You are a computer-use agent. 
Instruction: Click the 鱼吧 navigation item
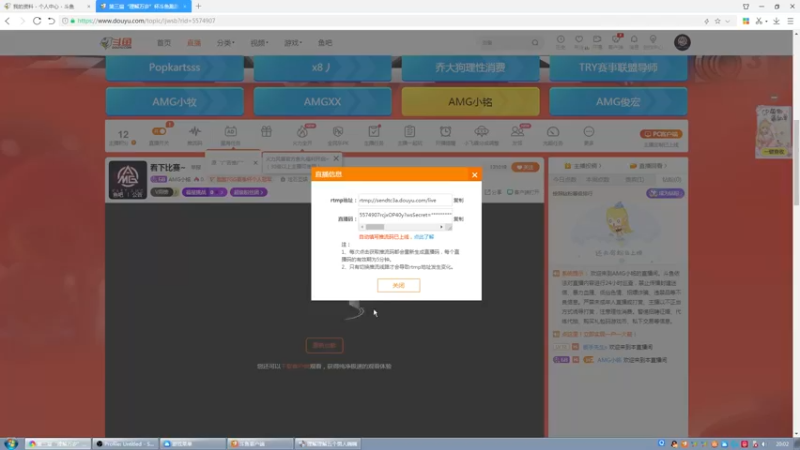pos(325,43)
